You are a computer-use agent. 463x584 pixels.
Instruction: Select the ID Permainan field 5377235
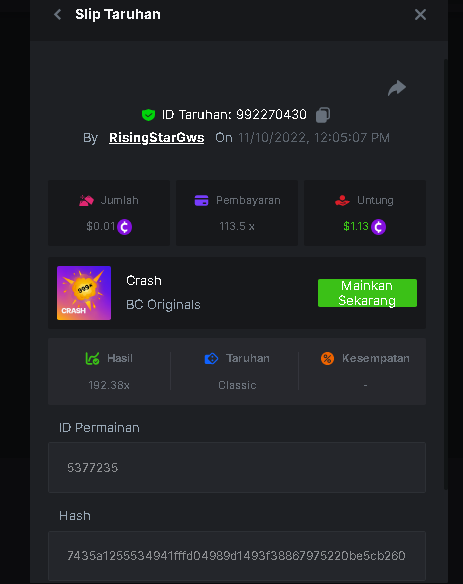click(237, 467)
